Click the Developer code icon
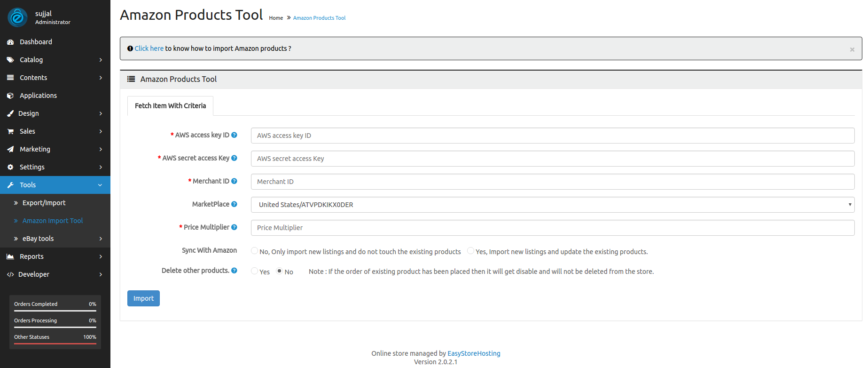 coord(10,274)
